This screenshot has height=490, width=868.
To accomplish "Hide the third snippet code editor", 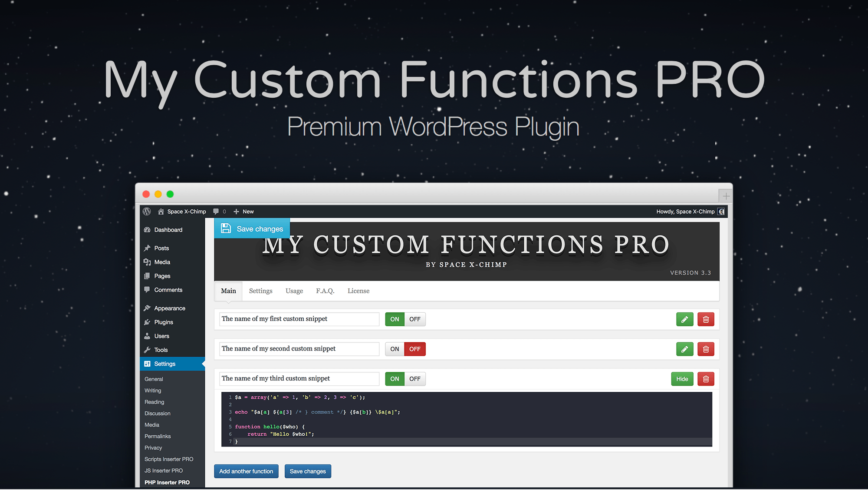I will (x=682, y=379).
